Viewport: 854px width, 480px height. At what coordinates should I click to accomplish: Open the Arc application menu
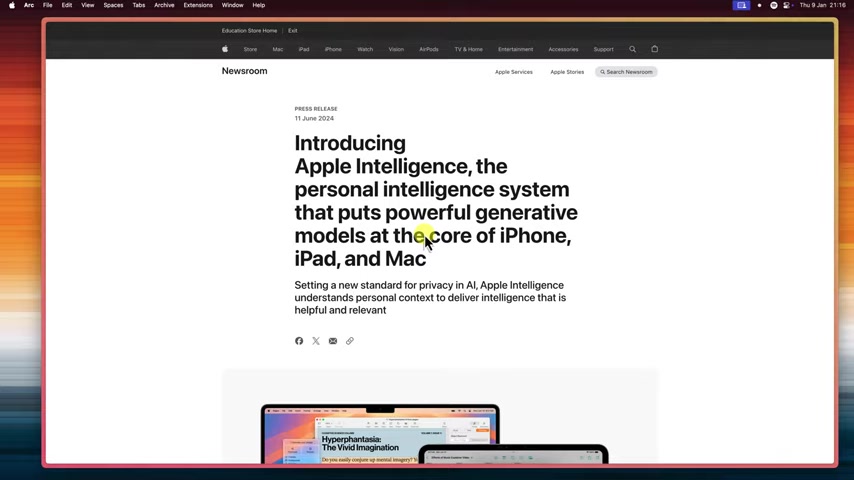[29, 5]
